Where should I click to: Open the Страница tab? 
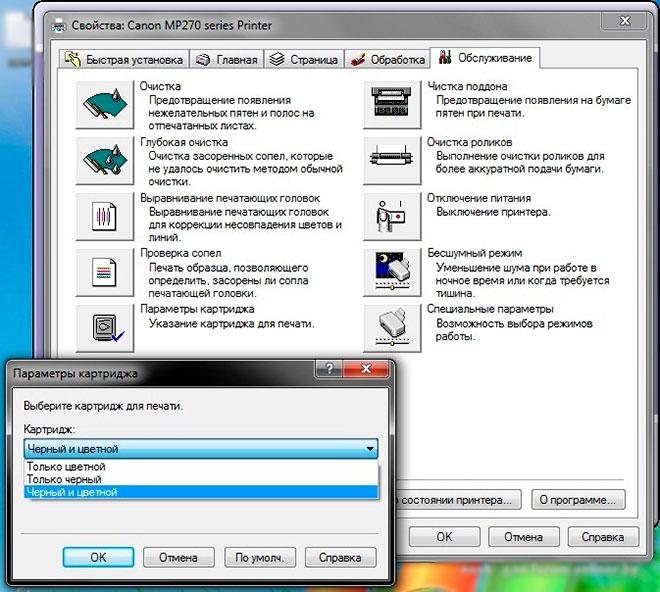304,59
